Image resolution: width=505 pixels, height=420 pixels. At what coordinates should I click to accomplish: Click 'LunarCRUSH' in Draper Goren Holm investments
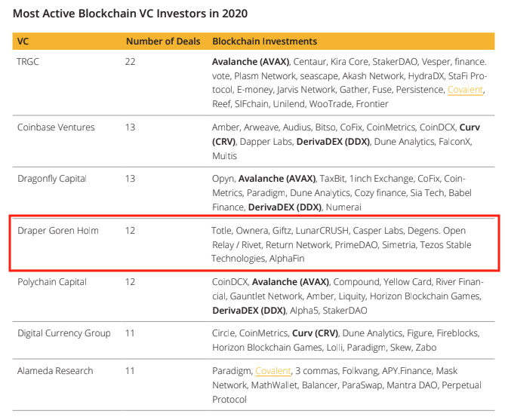pyautogui.click(x=322, y=231)
